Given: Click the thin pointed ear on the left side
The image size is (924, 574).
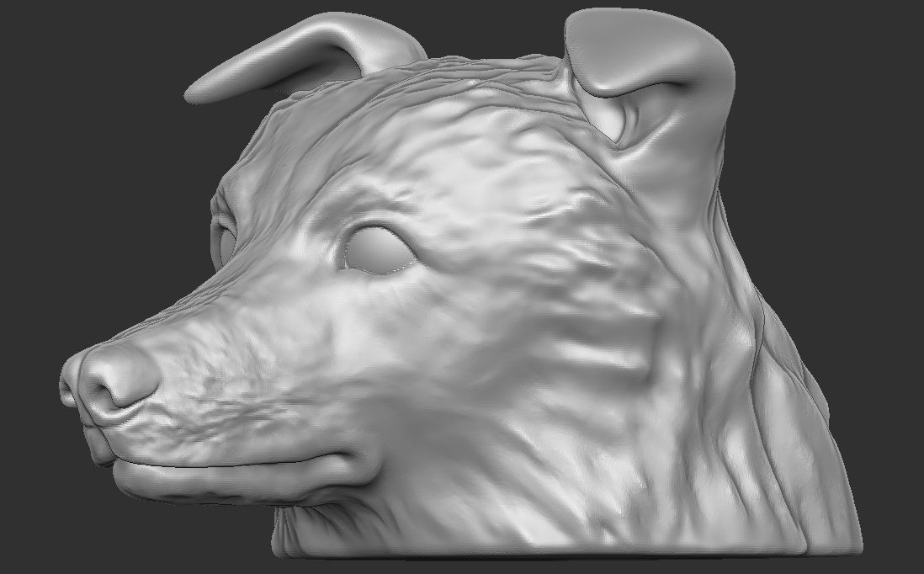Looking at the screenshot, I should (304, 57).
